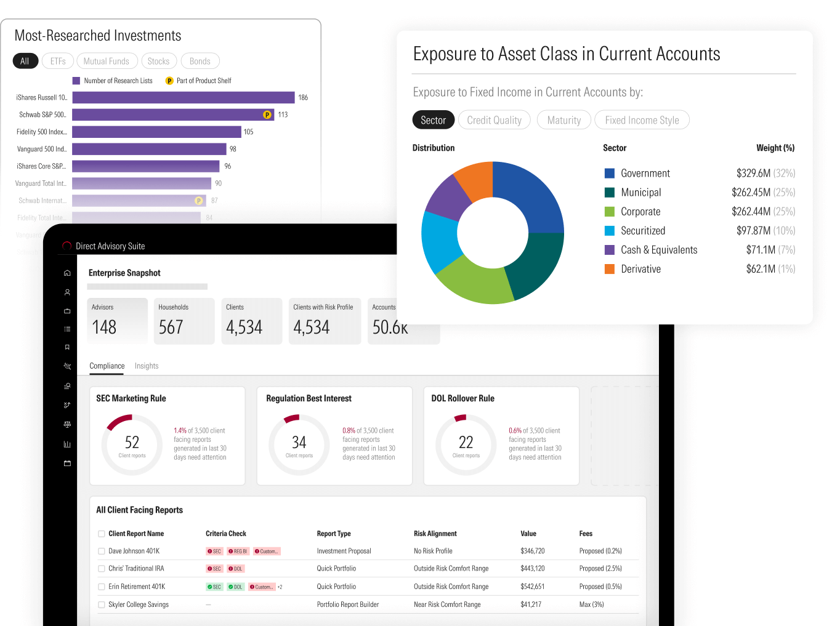Open the home icon in the sidebar
Screen dimensions: 840x626
click(67, 273)
